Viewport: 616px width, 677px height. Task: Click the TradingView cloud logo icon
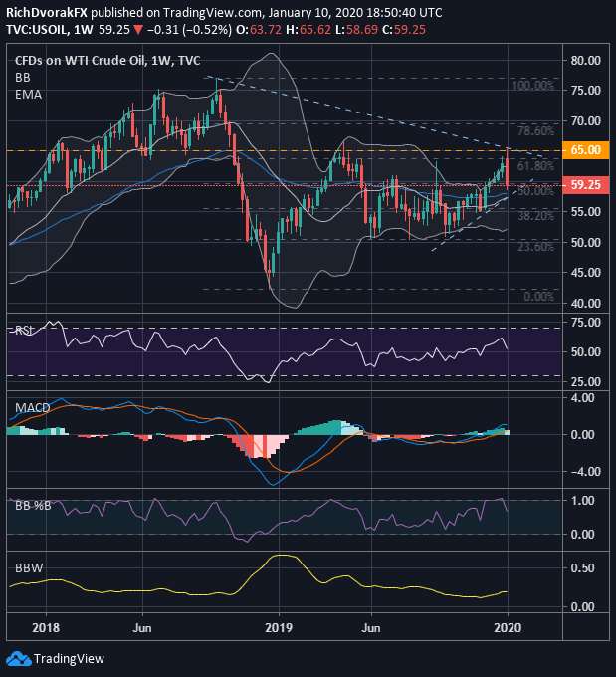(x=19, y=659)
